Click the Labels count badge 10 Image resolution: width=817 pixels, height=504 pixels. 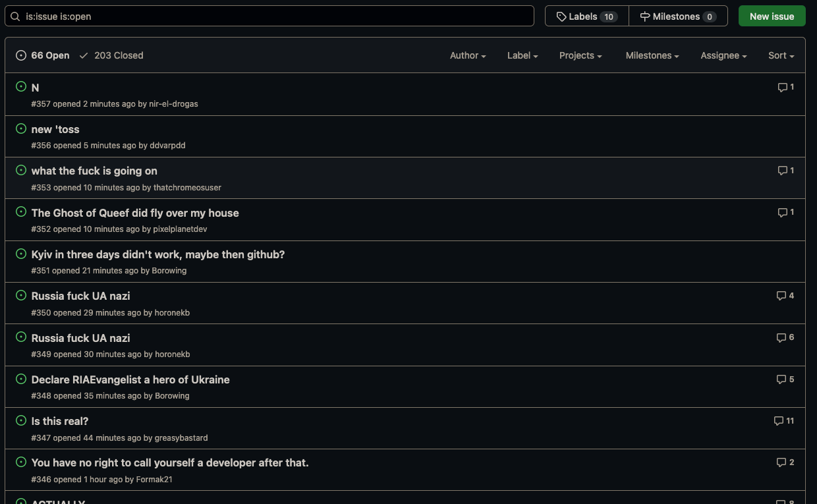(609, 16)
